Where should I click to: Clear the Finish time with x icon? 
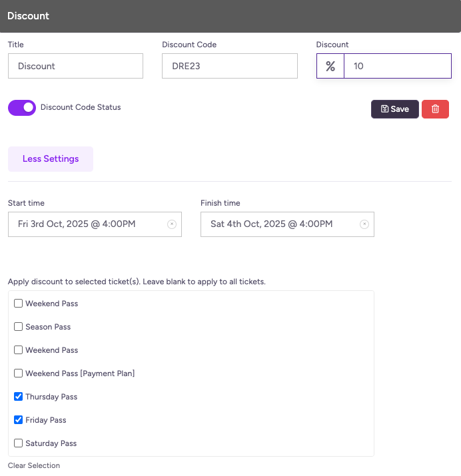[x=364, y=224]
